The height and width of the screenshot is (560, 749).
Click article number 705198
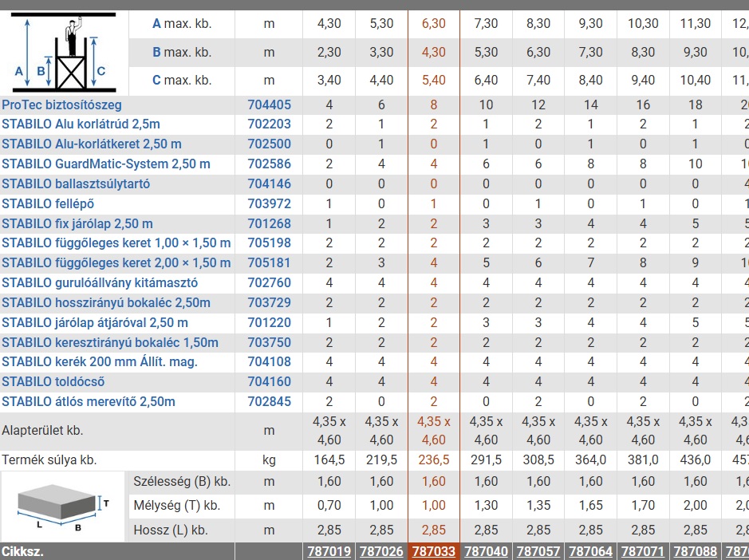pos(269,243)
